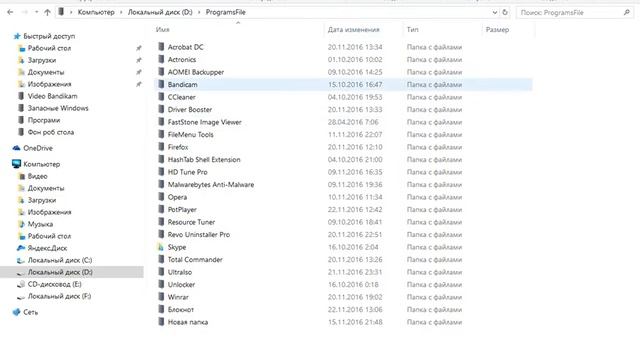Select the HD Tune Pro folder icon
Image resolution: width=640 pixels, height=360 pixels.
tap(161, 172)
